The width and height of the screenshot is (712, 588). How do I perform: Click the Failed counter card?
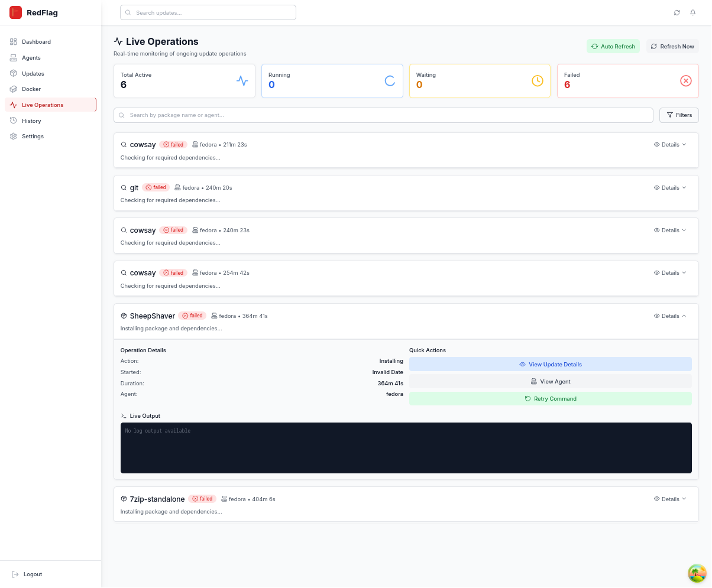tap(627, 80)
